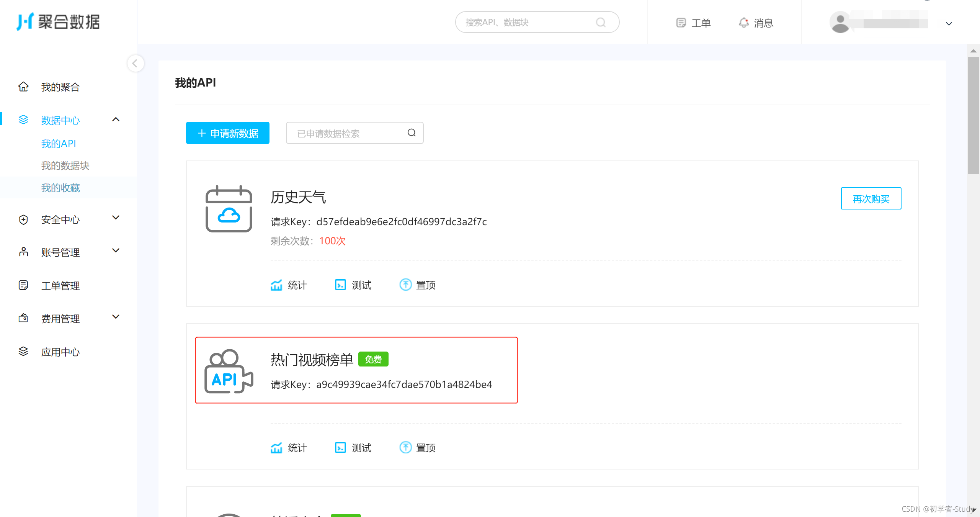Select 我的API submenu item
This screenshot has height=517, width=980.
tap(59, 144)
